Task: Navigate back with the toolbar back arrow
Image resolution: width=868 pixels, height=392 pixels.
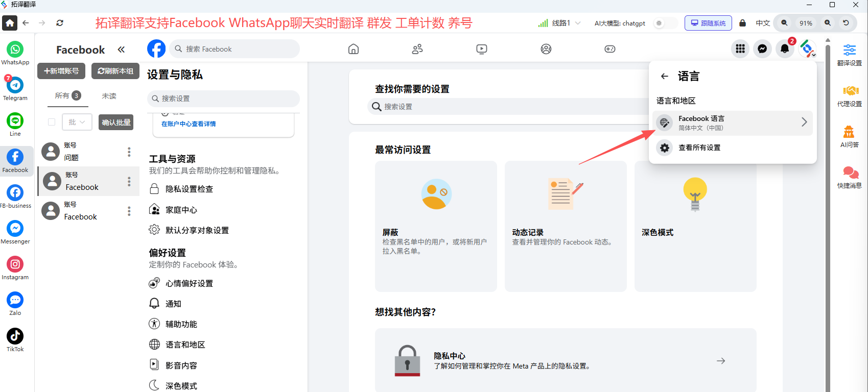Action: point(26,23)
